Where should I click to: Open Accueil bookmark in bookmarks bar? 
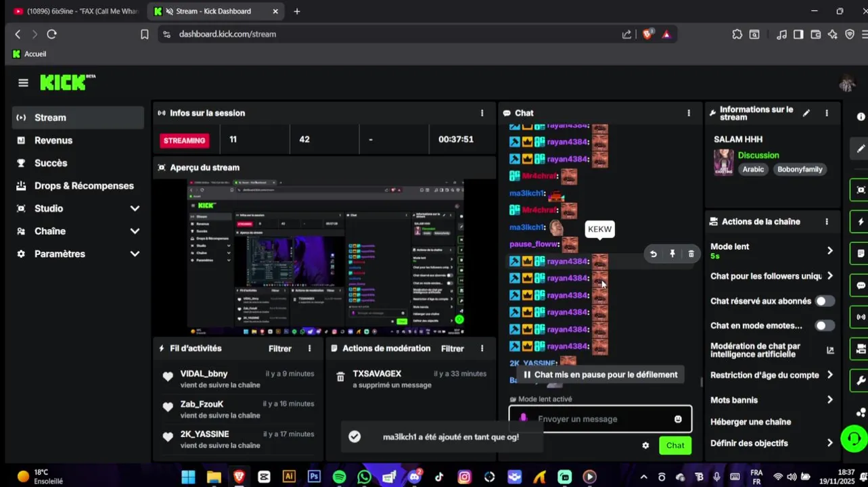[x=30, y=54]
